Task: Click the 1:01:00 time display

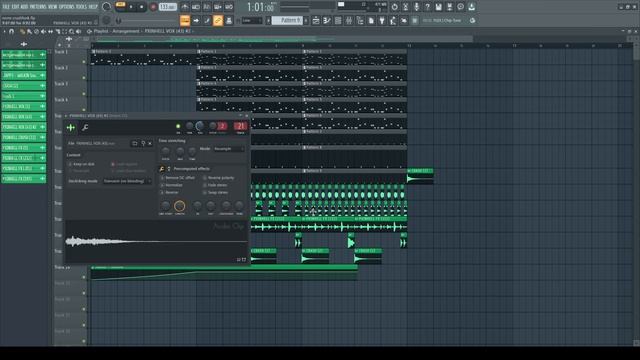Action: (x=260, y=7)
